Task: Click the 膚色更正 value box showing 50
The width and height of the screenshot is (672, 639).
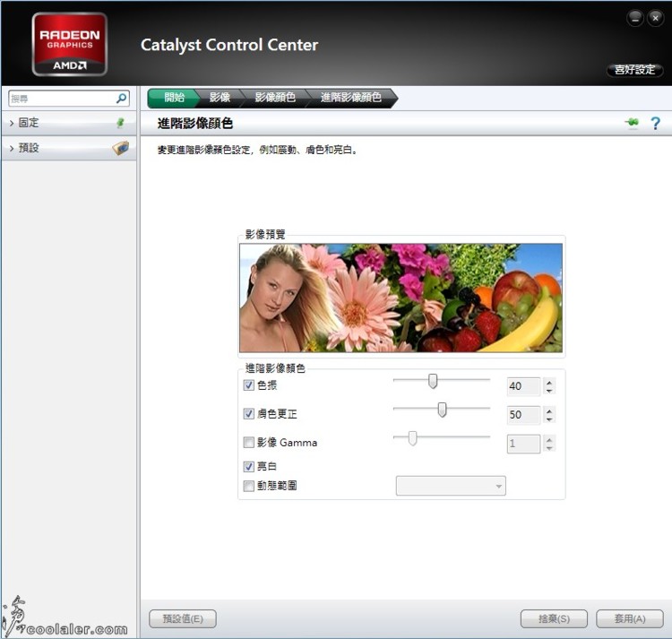Action: pos(523,415)
